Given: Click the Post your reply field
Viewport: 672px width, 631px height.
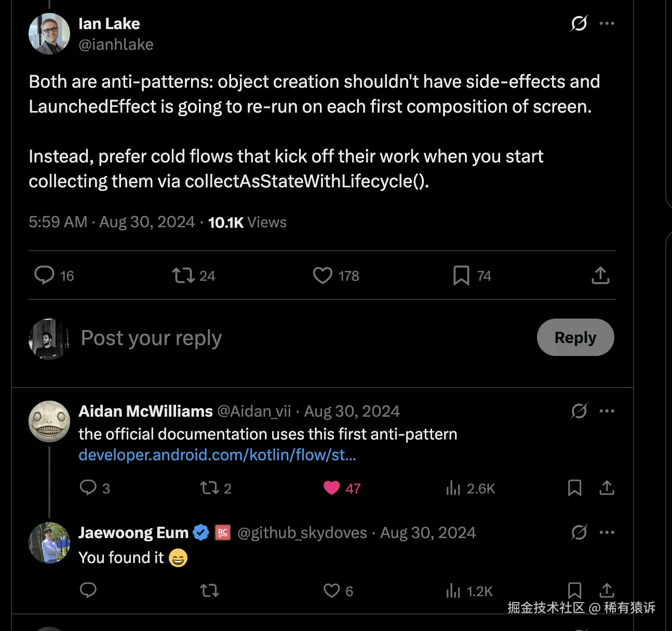Looking at the screenshot, I should click(x=151, y=338).
